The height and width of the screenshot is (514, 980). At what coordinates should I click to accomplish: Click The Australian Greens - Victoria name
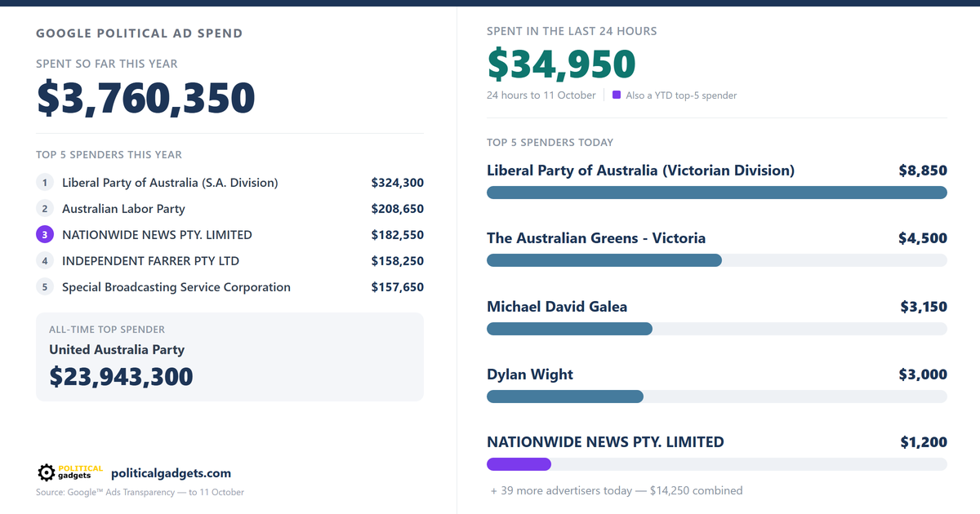[596, 238]
